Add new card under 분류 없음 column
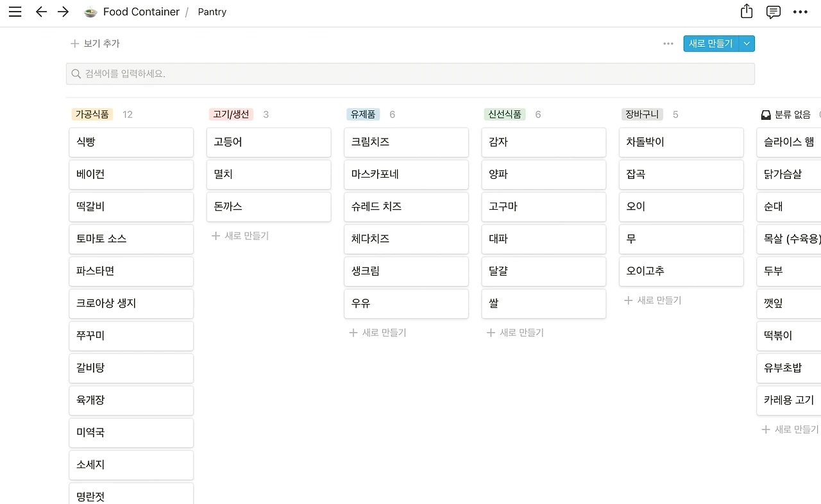 tap(790, 430)
